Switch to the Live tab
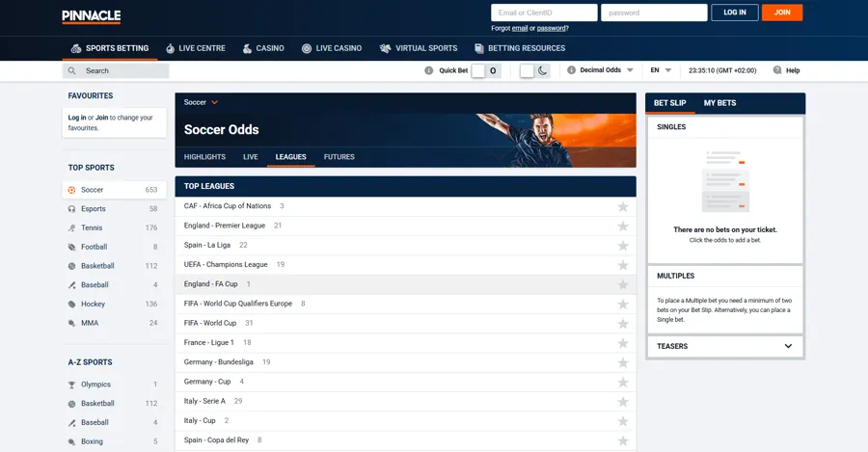The width and height of the screenshot is (868, 452). (x=250, y=157)
